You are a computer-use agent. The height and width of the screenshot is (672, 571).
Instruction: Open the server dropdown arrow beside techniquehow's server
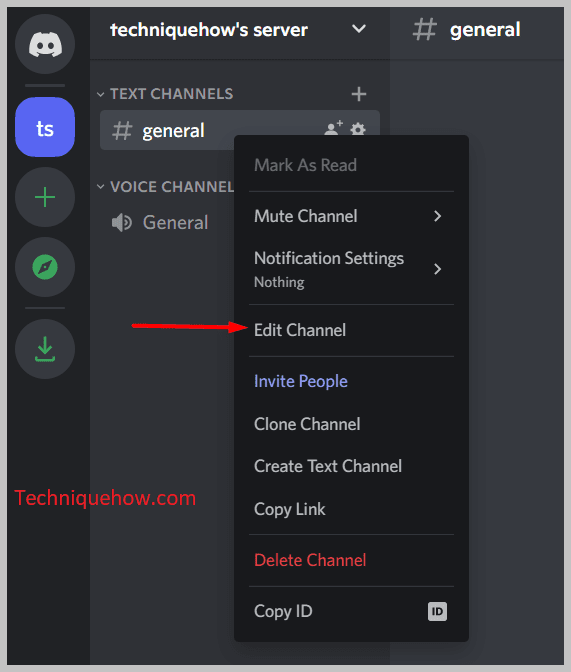pyautogui.click(x=359, y=29)
